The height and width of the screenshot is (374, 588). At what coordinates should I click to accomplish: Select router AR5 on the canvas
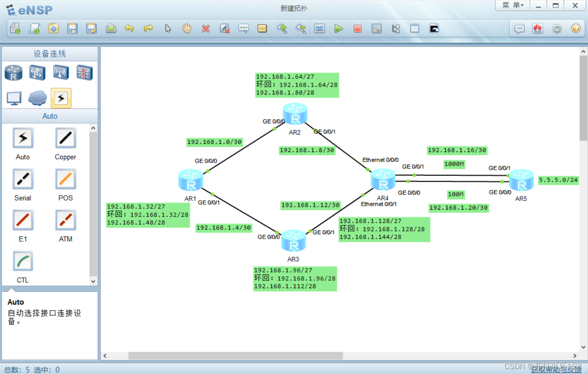[521, 180]
